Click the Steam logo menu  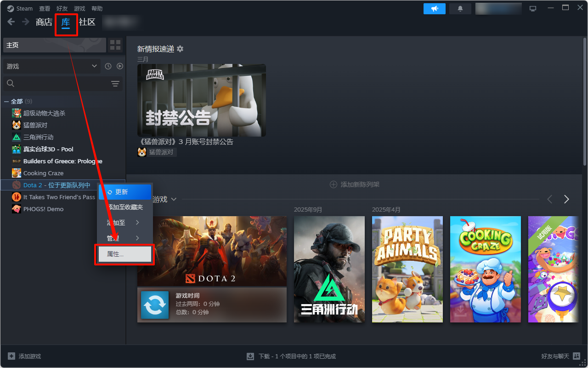pos(10,8)
